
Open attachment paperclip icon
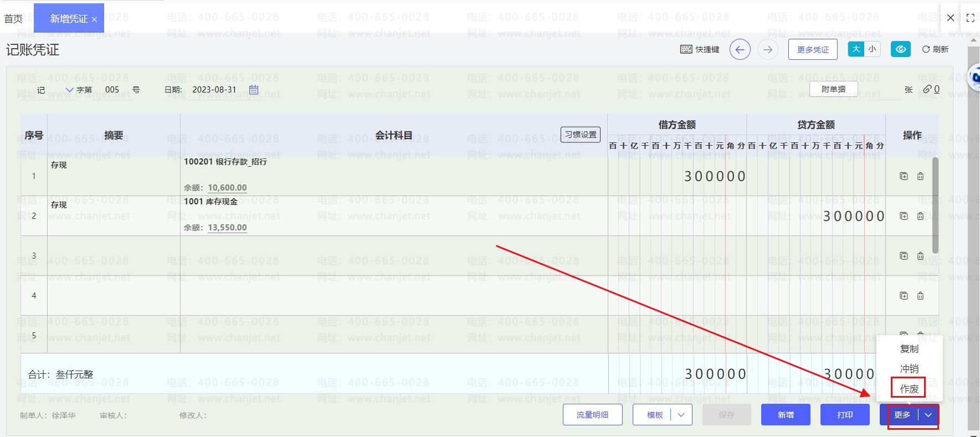coord(927,89)
